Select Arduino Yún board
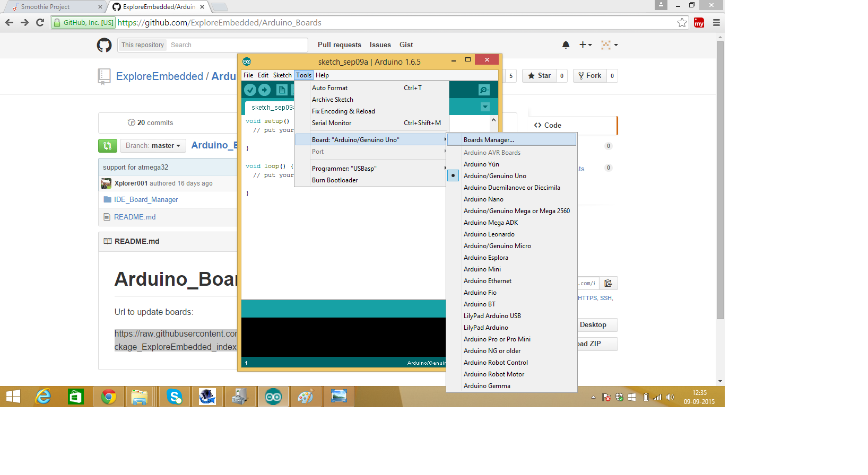 point(481,164)
